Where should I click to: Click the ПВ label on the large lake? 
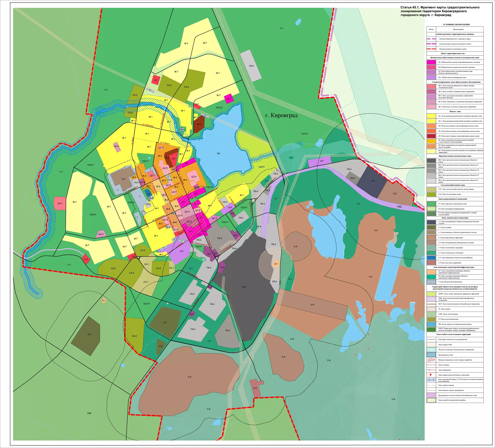(x=218, y=154)
